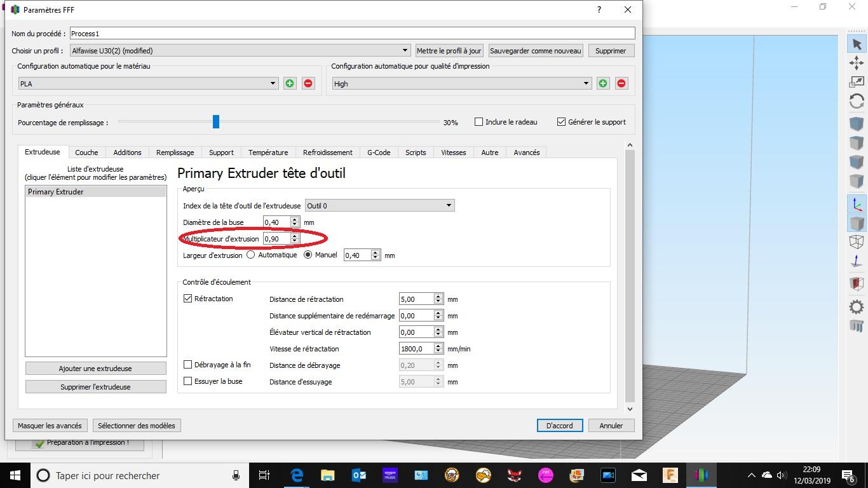Open settings gear icon in right toolbar
The image size is (868, 488).
click(x=857, y=307)
